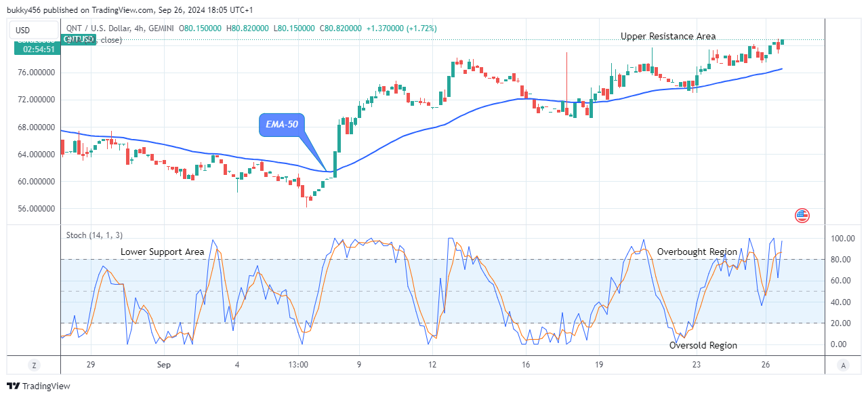Select the Lower Support Area text
This screenshot has height=398, width=868.
coord(163,252)
